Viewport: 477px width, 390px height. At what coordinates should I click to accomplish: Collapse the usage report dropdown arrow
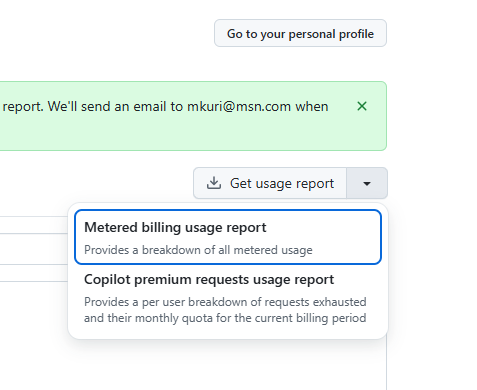point(367,183)
